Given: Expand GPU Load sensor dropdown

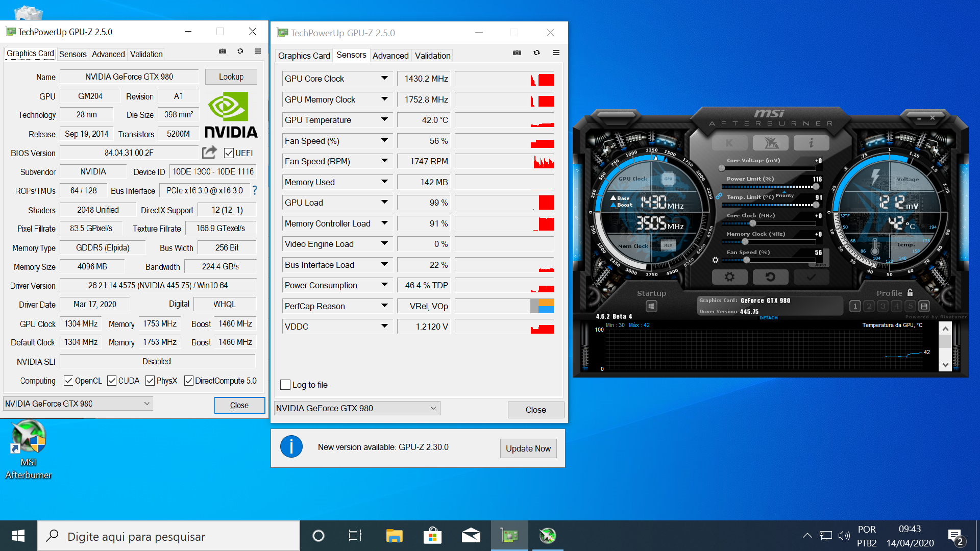Looking at the screenshot, I should tap(384, 202).
